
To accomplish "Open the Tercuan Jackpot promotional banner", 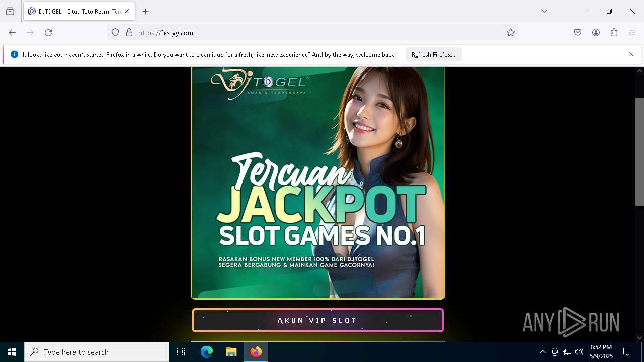I will pos(318,183).
